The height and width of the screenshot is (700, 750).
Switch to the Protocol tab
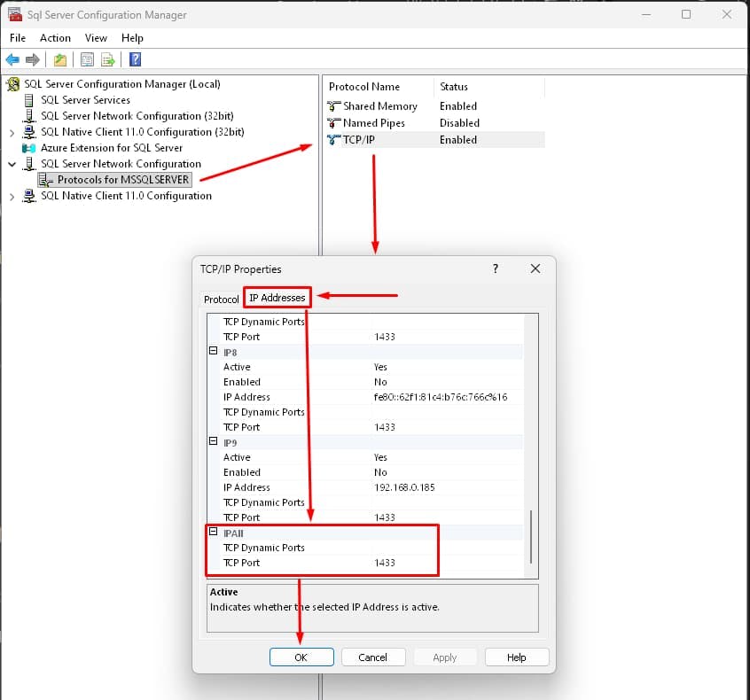pos(221,299)
